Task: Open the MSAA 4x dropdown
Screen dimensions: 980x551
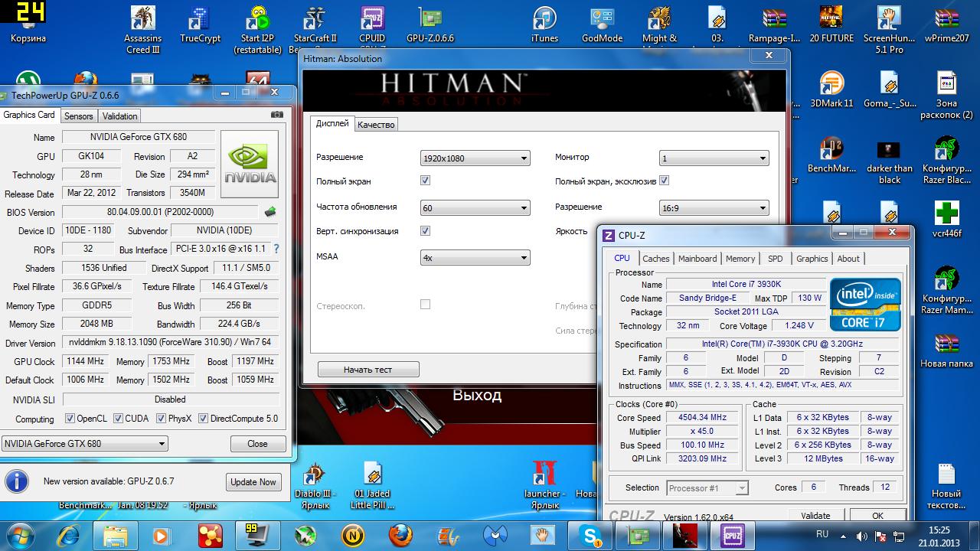Action: [x=475, y=258]
